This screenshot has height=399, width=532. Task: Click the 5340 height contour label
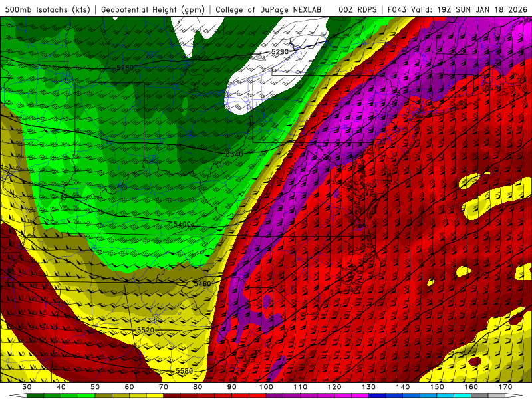point(235,154)
